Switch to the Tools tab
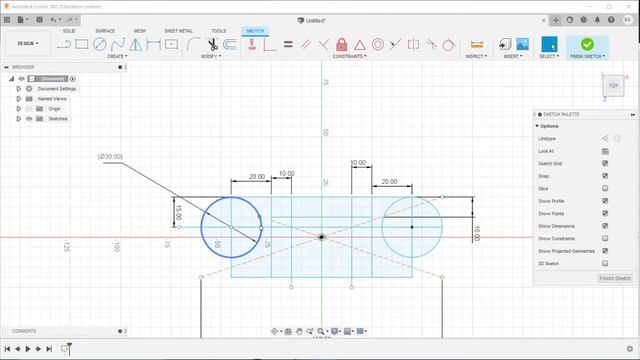 [218, 31]
